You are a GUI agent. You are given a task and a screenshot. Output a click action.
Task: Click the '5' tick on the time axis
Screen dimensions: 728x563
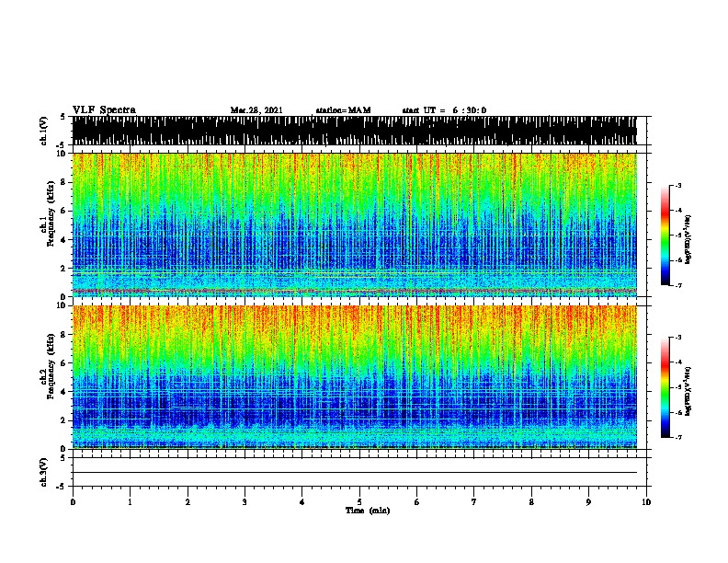[359, 502]
